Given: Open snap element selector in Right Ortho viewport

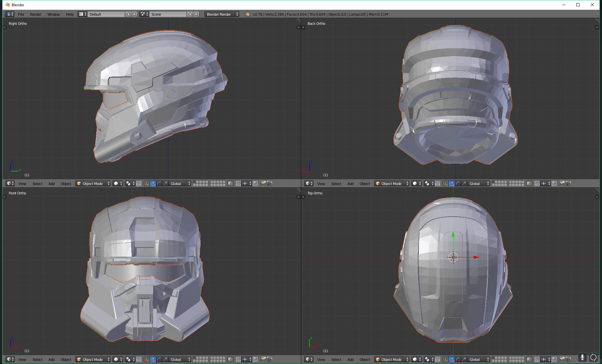Looking at the screenshot, I should (246, 183).
